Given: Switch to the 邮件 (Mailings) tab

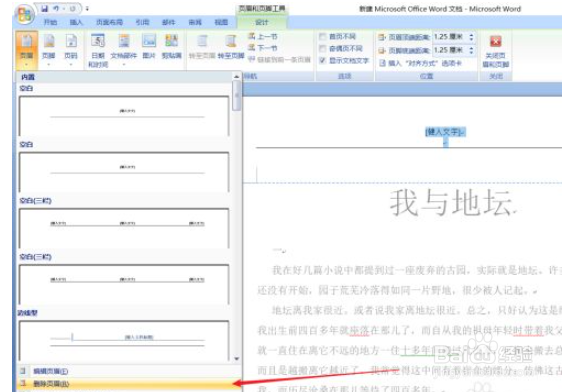Looking at the screenshot, I should click(169, 22).
